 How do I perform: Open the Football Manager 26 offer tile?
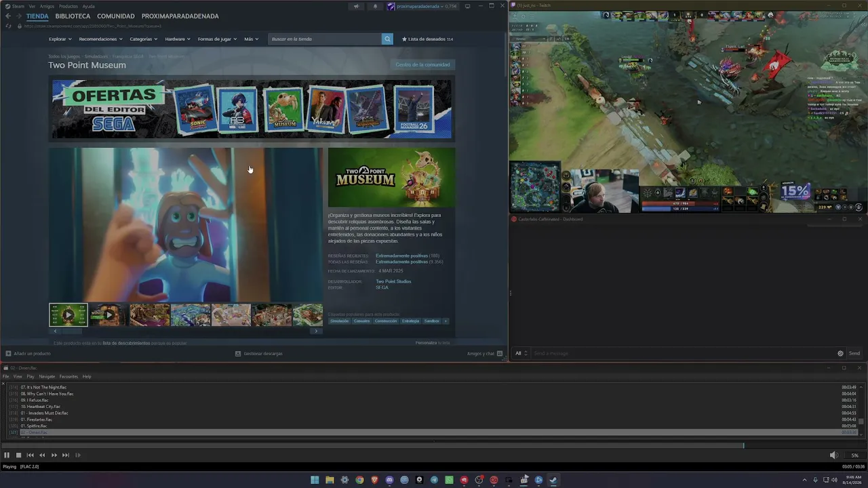[x=414, y=109]
